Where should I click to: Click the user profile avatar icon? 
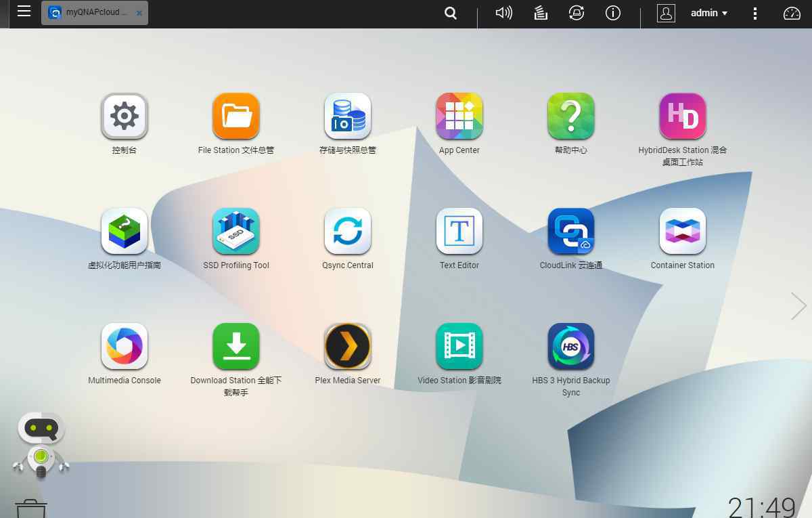[x=666, y=13]
